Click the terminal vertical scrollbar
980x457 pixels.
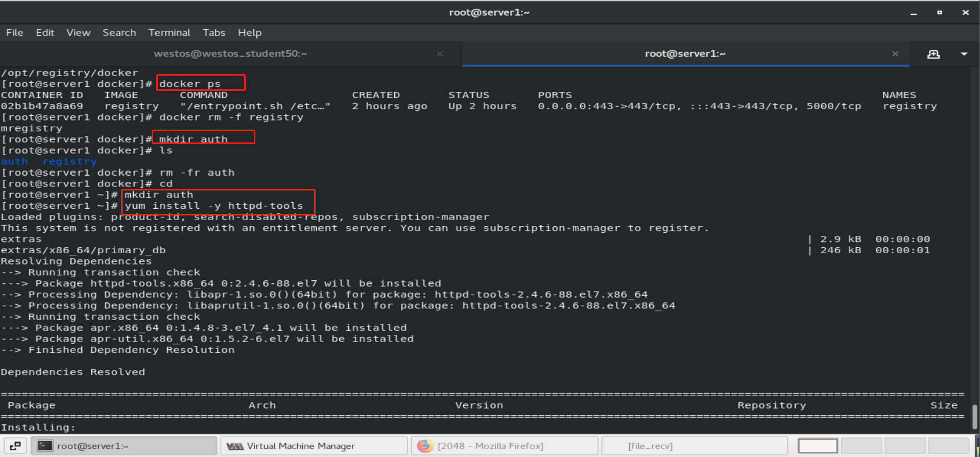[974, 417]
